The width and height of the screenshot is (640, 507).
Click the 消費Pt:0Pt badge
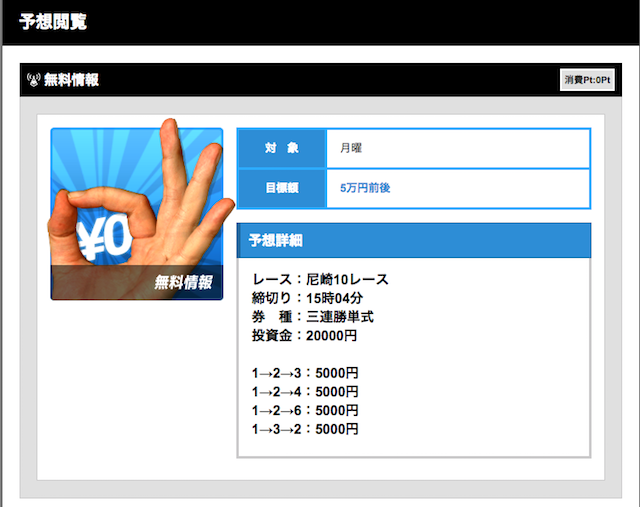pos(587,80)
